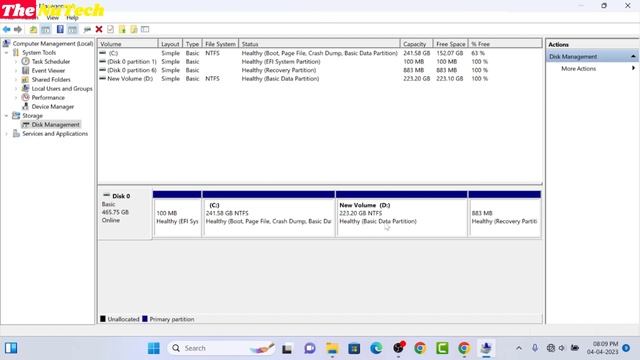This screenshot has height=360, width=640.
Task: Sort by the Free Space column header
Action: pos(450,44)
